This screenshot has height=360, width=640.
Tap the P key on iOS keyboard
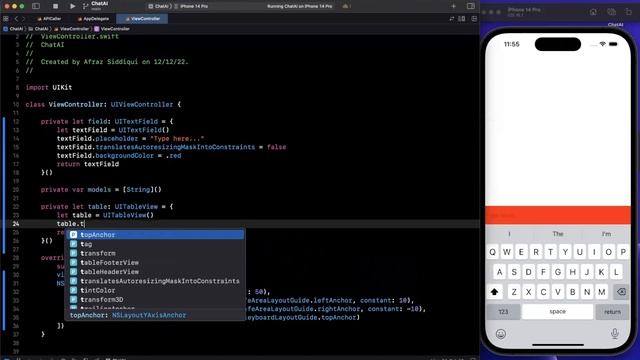pyautogui.click(x=623, y=252)
